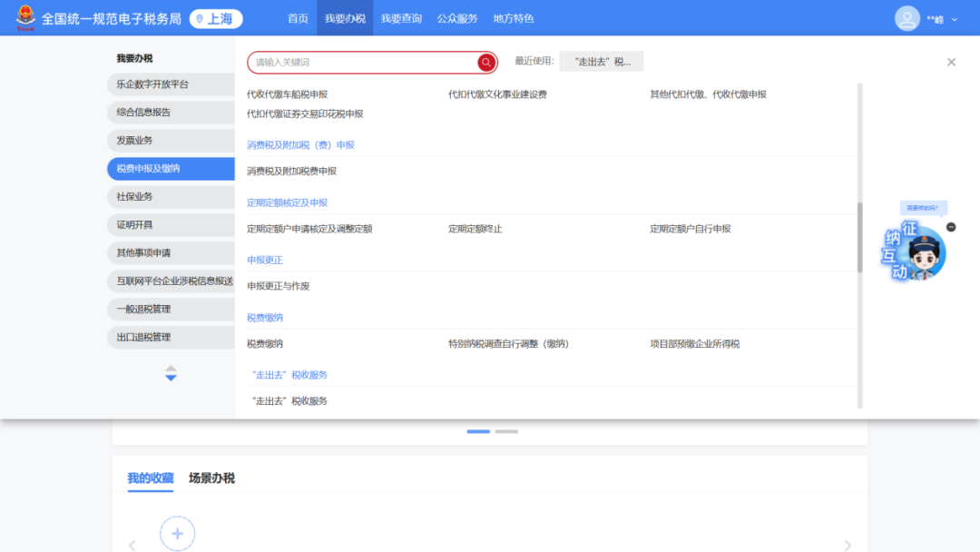Expand the sidebar with the down arrow

click(x=171, y=377)
